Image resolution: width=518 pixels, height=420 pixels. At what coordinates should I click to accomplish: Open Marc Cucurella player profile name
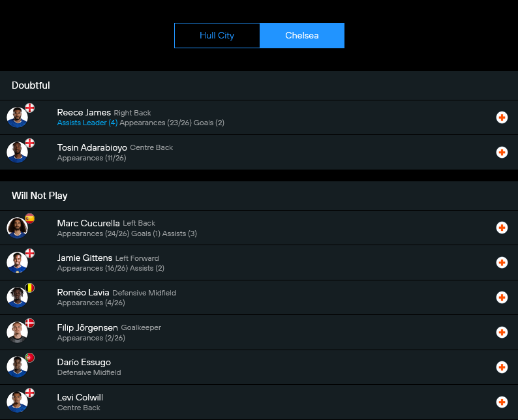tap(89, 223)
